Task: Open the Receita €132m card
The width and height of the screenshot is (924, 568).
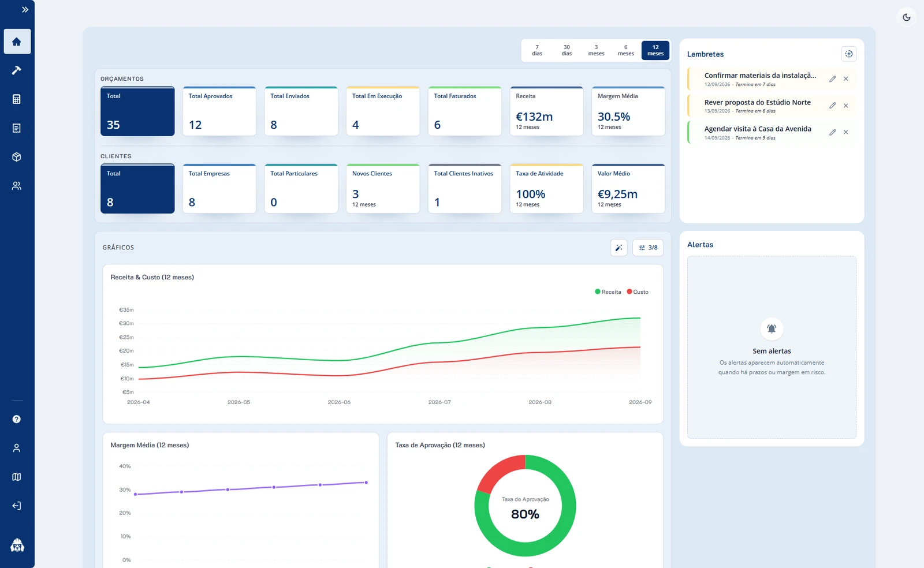Action: point(547,111)
